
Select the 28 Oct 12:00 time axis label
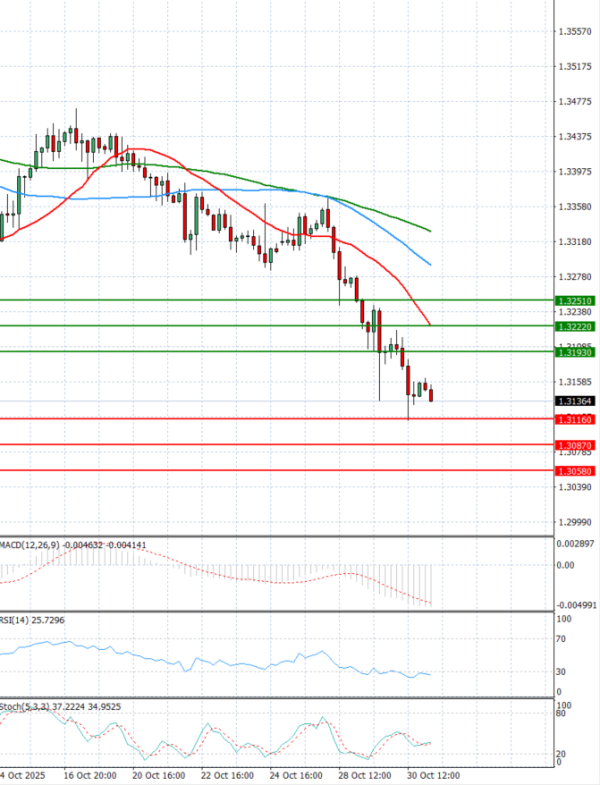[x=366, y=774]
